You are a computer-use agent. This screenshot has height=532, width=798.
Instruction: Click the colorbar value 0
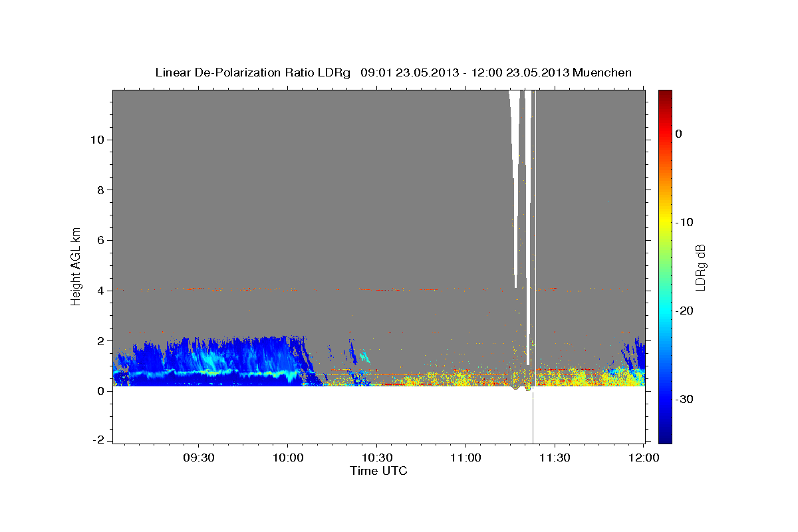(678, 134)
